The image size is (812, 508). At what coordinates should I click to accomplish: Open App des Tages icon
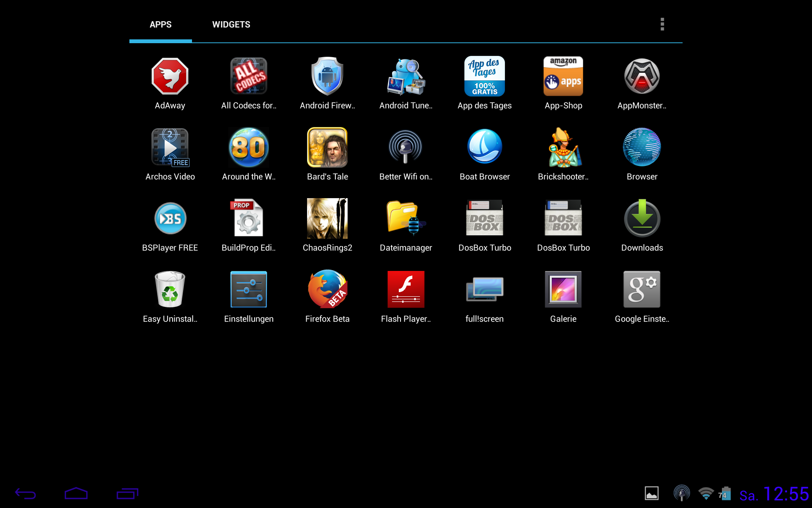click(485, 77)
